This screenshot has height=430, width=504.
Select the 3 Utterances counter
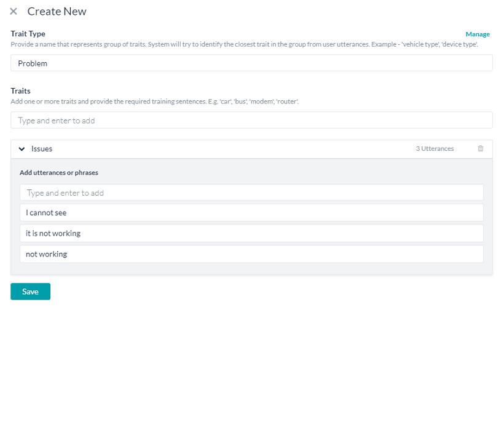[x=435, y=148]
